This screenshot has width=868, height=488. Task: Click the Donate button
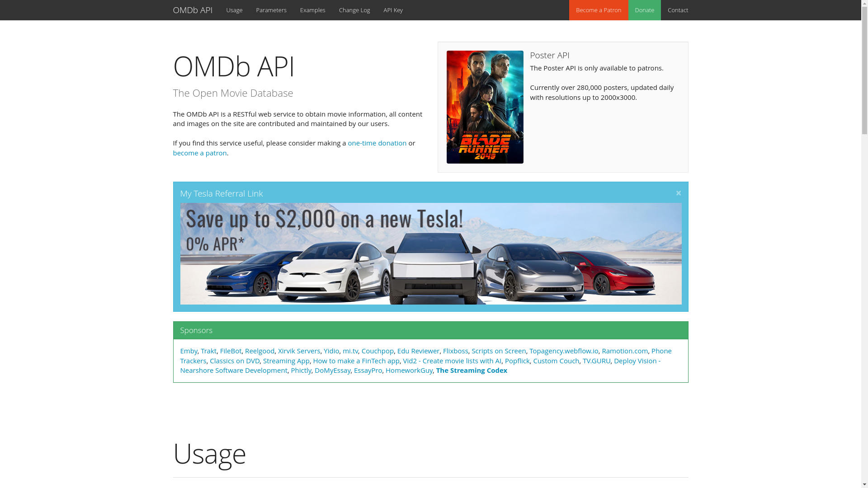[x=644, y=10]
